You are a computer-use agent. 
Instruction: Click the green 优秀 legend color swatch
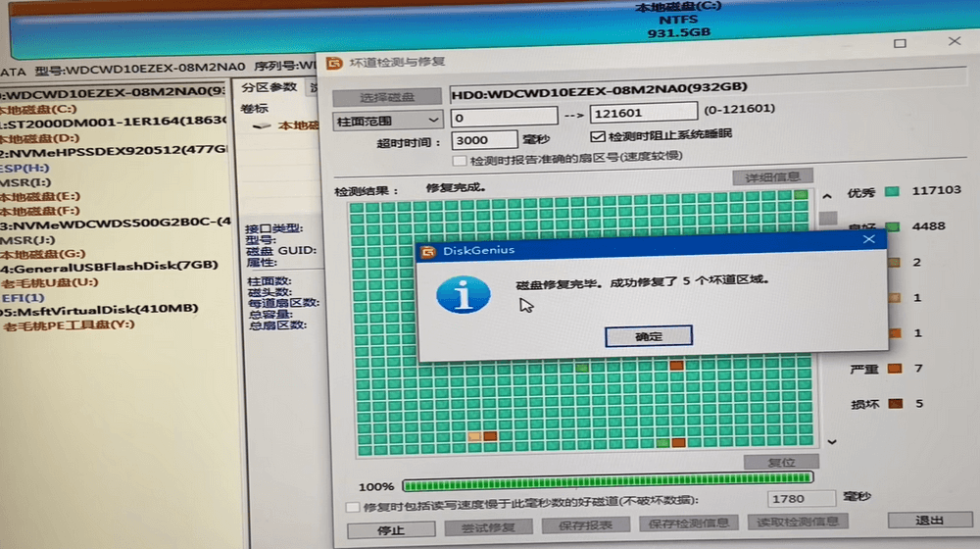tap(892, 190)
